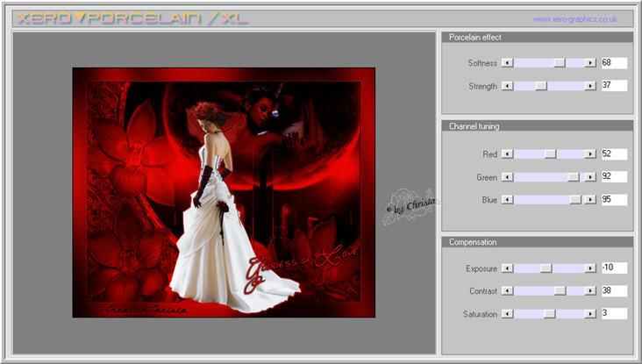Click Softness slider left arrow

click(507, 62)
